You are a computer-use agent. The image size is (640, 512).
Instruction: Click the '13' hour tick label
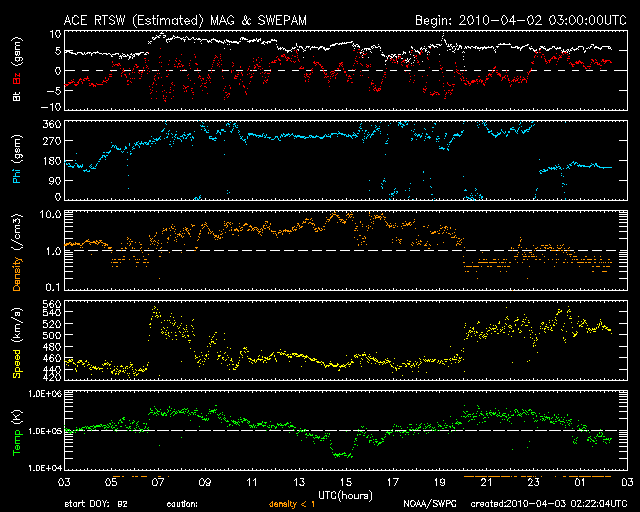point(299,482)
